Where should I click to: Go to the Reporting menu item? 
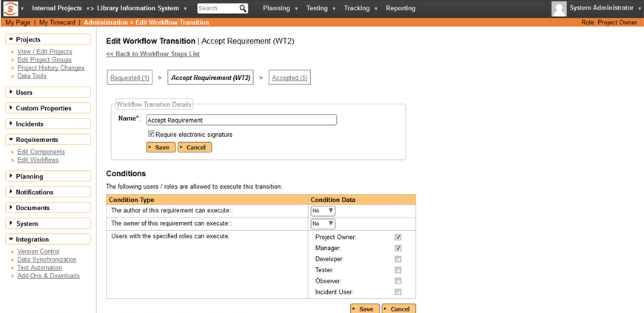tap(400, 8)
